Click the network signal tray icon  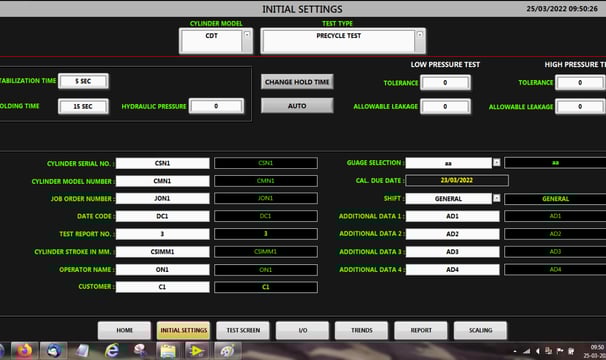point(526,351)
